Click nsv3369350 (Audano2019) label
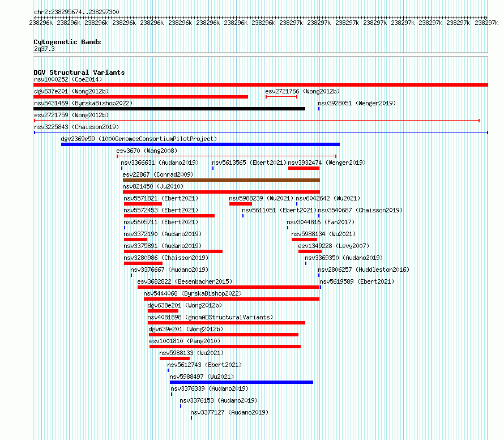This screenshot has width=504, height=440. (344, 258)
